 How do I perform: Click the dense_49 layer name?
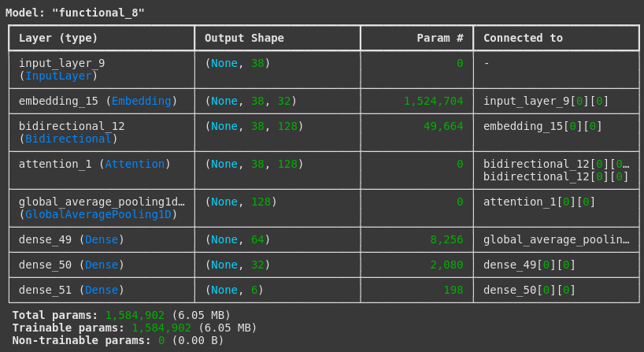click(x=45, y=239)
